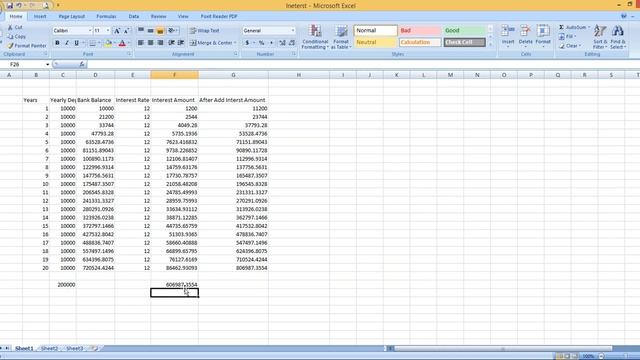Open Format as Table gallery

tap(341, 37)
